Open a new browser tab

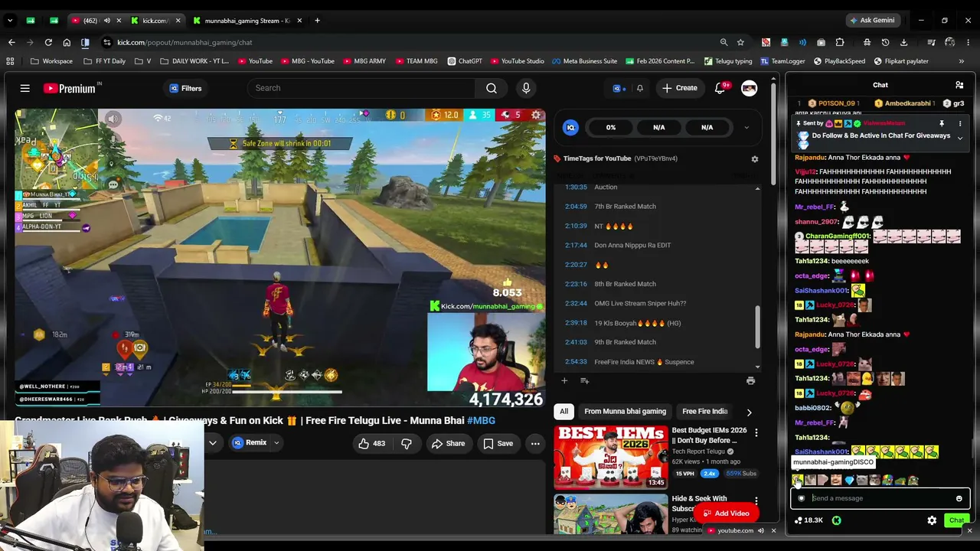click(x=317, y=21)
